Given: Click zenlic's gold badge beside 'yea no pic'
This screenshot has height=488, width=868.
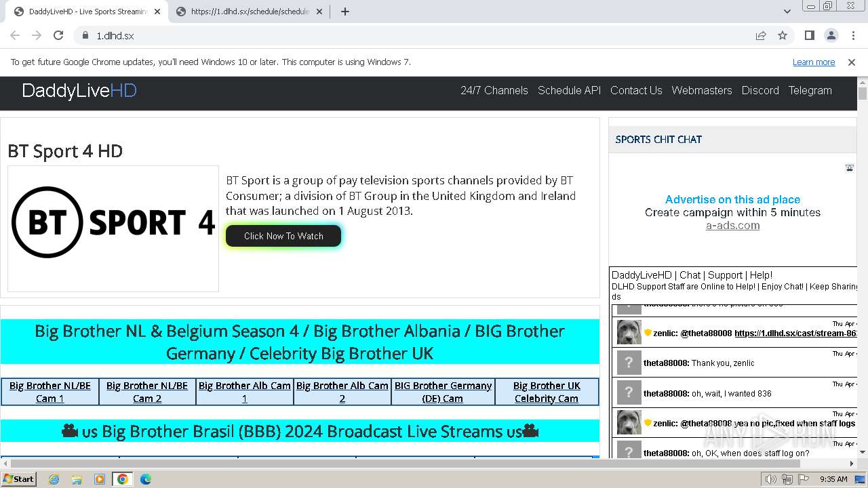Looking at the screenshot, I should (x=648, y=423).
